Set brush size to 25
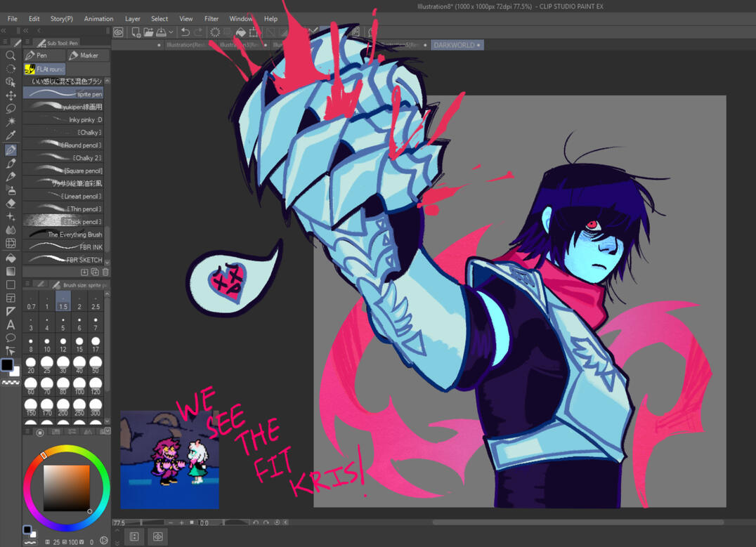This screenshot has height=547, width=756. [47, 365]
